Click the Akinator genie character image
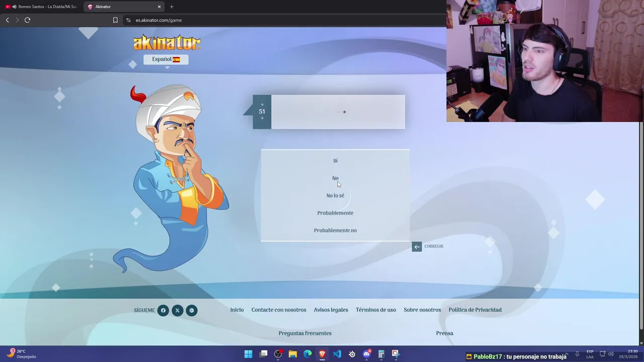Viewport: 644px width, 362px height. point(171,178)
